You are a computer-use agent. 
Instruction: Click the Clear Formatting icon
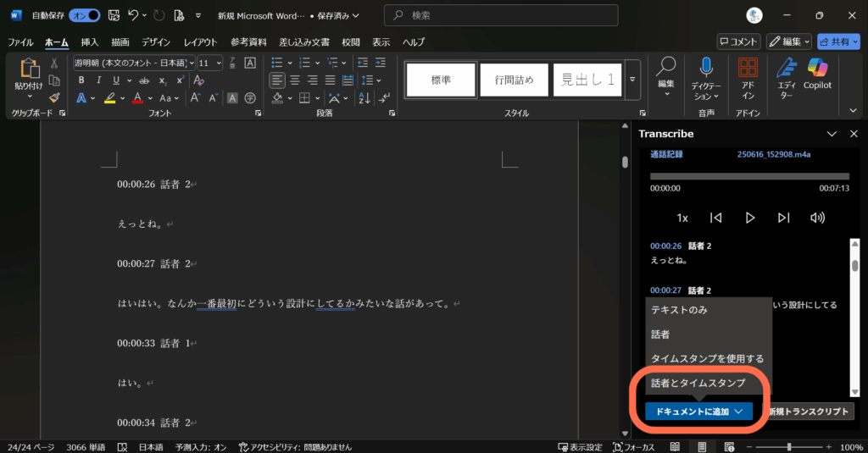coord(198,80)
